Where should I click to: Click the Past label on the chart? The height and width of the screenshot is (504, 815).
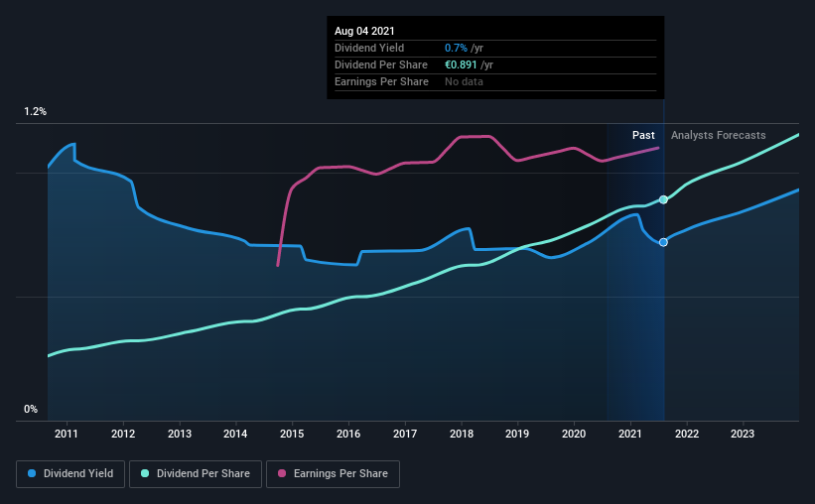(x=643, y=135)
